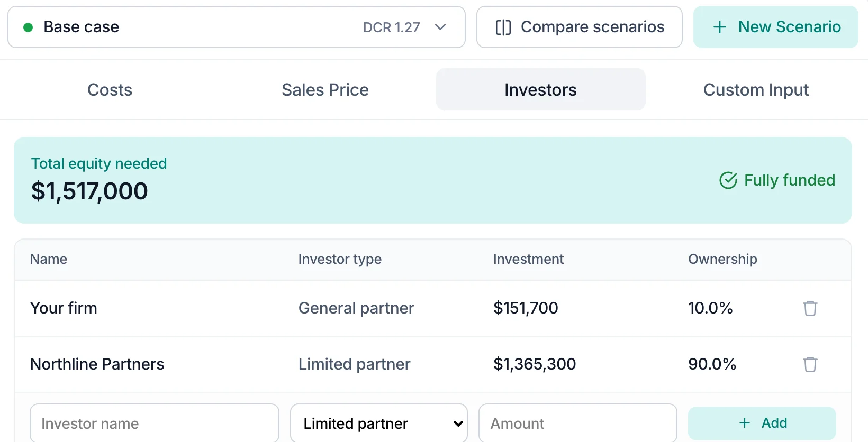The height and width of the screenshot is (442, 868).
Task: Delete the Your firm investor row
Action: 810,308
